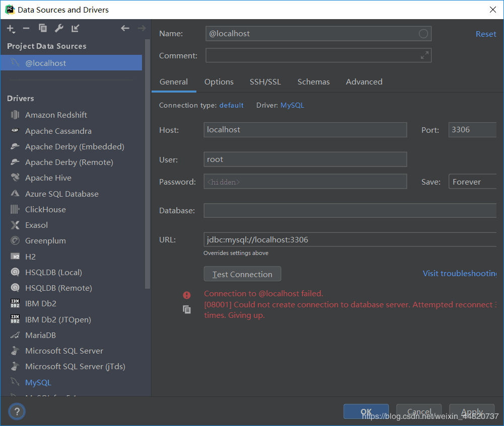Click the Name field @localhost
The image size is (504, 426).
(x=318, y=34)
